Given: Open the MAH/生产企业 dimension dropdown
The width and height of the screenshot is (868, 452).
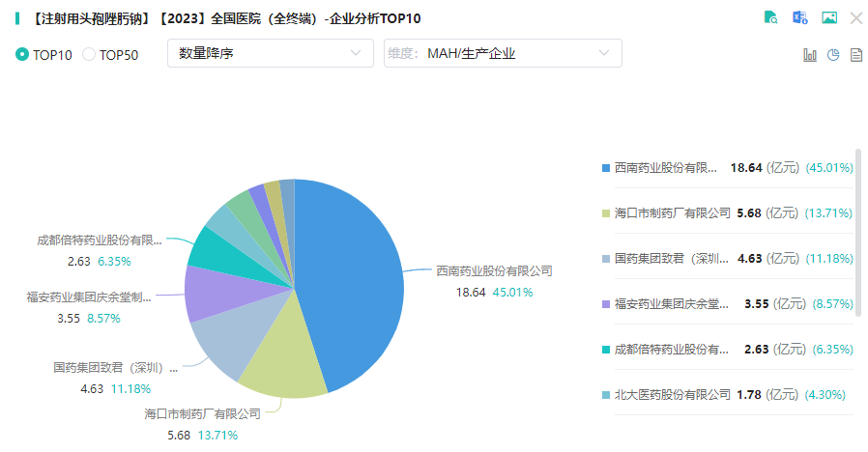Looking at the screenshot, I should tap(503, 53).
